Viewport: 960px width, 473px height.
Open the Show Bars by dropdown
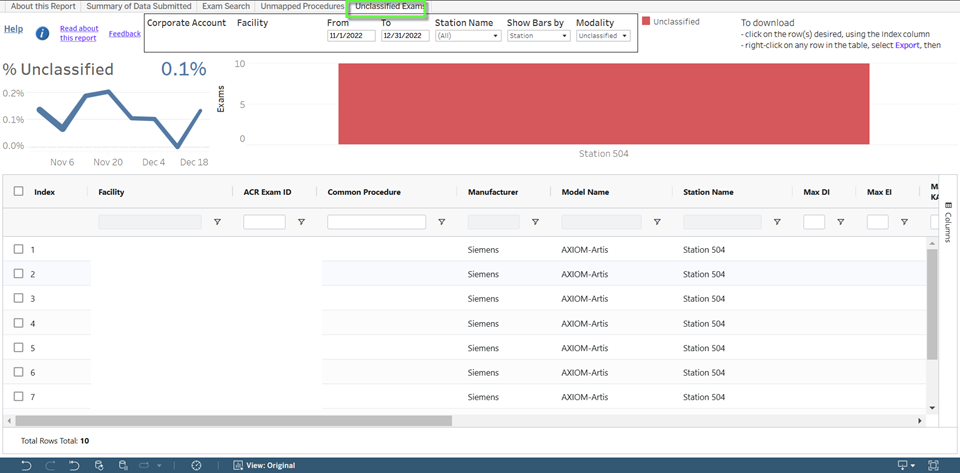tap(539, 36)
